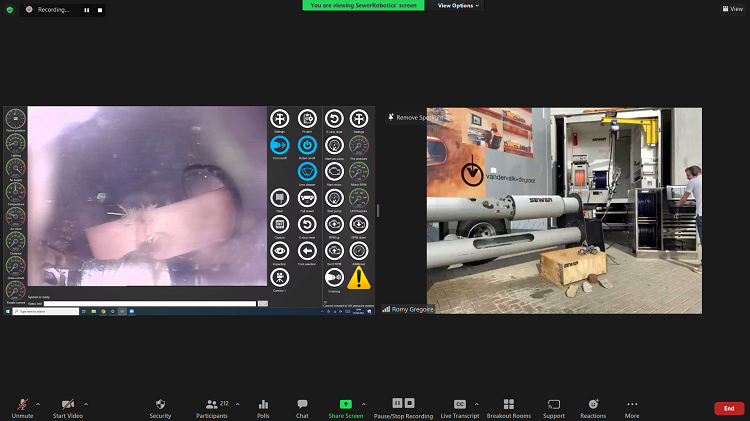Click the Windows Start button in shared screen
Image resolution: width=750 pixels, height=421 pixels.
(x=8, y=311)
